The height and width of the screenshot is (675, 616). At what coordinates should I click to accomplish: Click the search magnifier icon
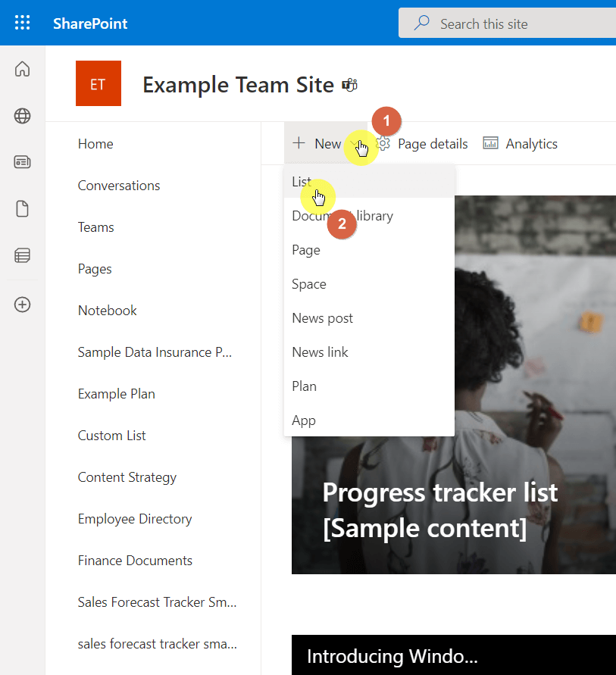422,23
